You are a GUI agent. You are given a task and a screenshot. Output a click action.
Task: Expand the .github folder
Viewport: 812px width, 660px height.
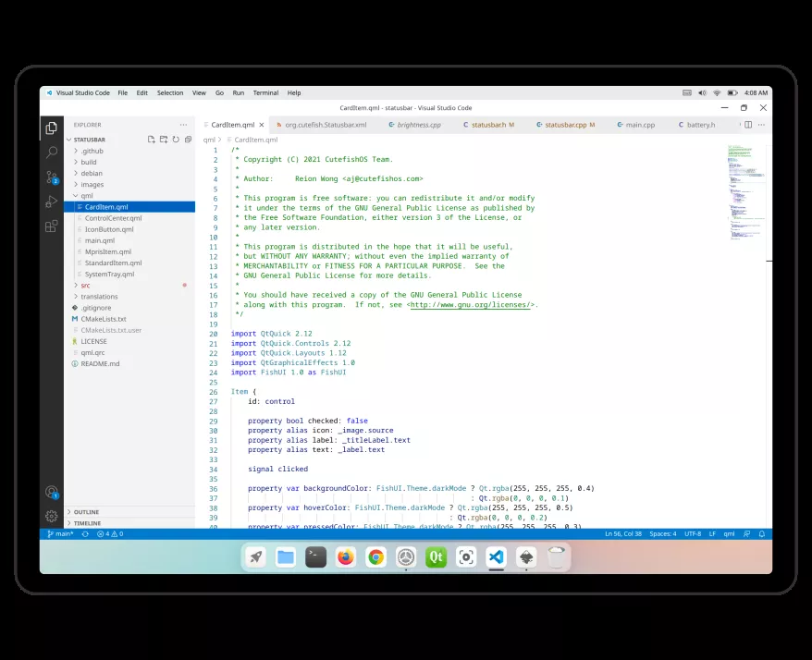click(x=129, y=151)
